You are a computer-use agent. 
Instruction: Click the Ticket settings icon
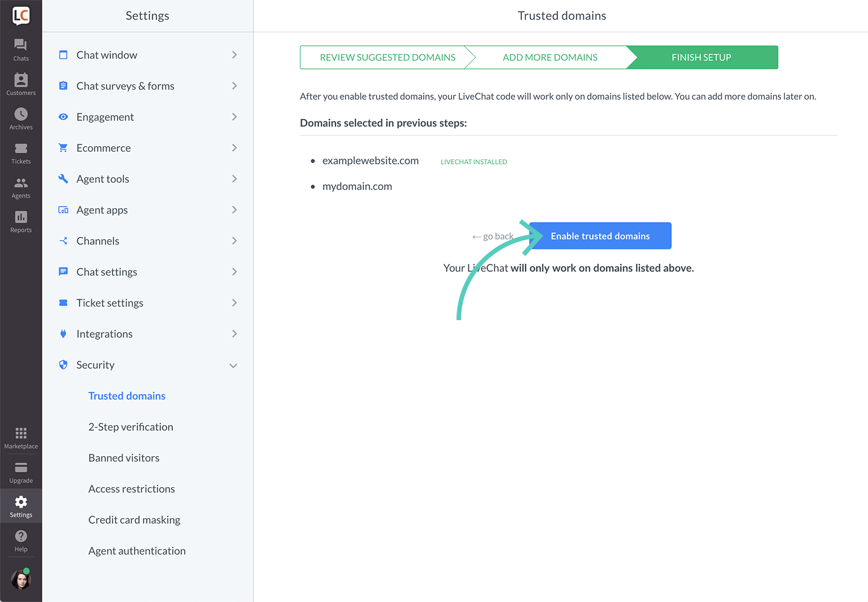coord(63,303)
